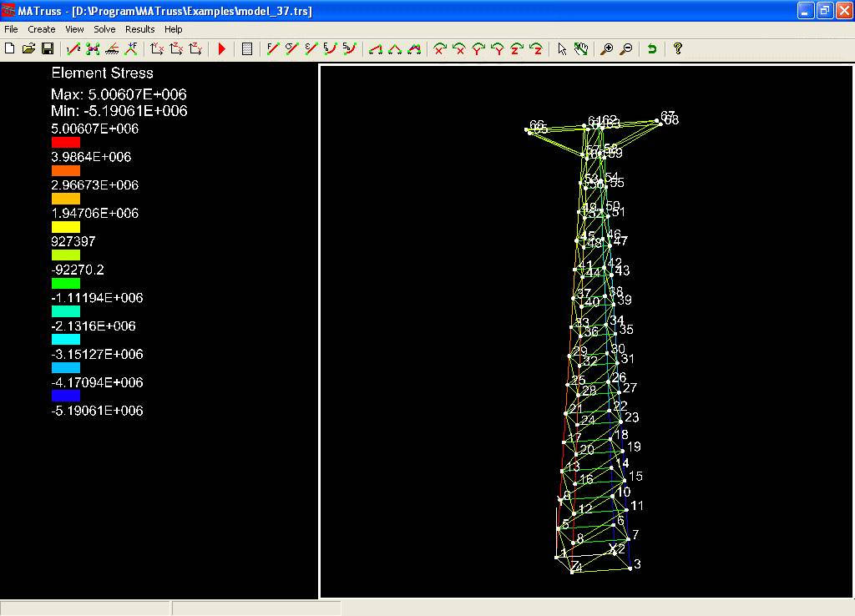Click the red legend swatch under 5.00607E+006
The image size is (855, 616).
(x=65, y=142)
